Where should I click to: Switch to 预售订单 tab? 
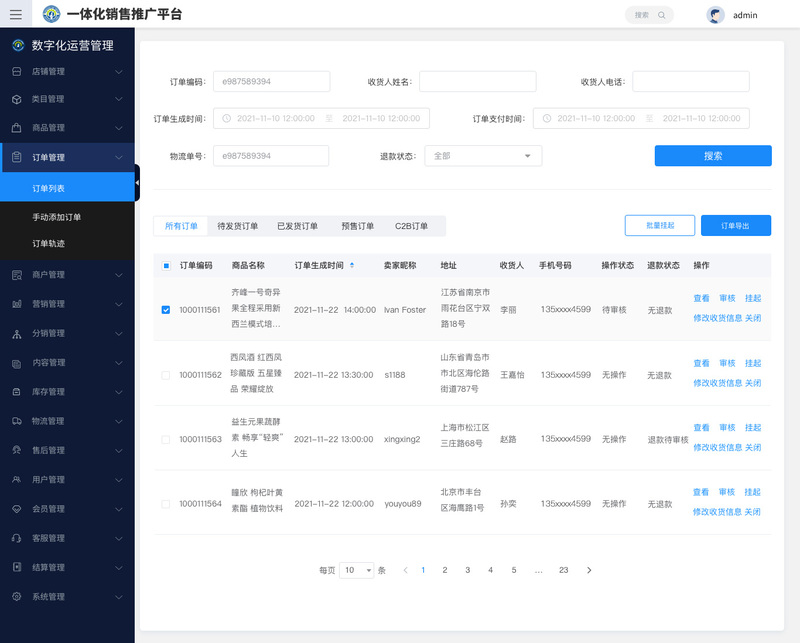(x=358, y=226)
